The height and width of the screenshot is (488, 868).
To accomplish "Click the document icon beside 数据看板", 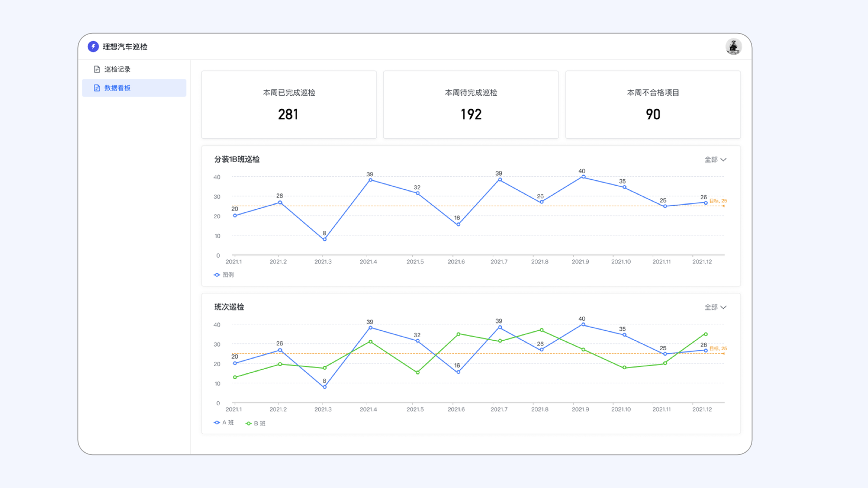I will coord(97,88).
